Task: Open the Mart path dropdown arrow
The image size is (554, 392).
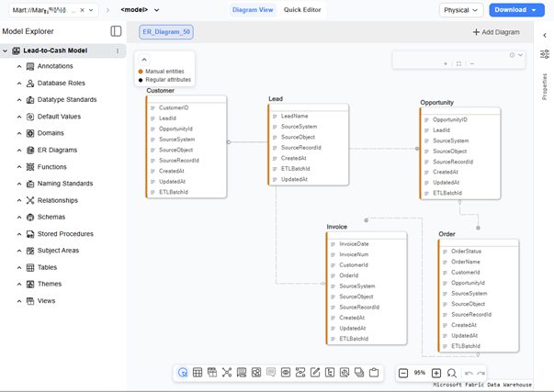Action: coord(91,10)
